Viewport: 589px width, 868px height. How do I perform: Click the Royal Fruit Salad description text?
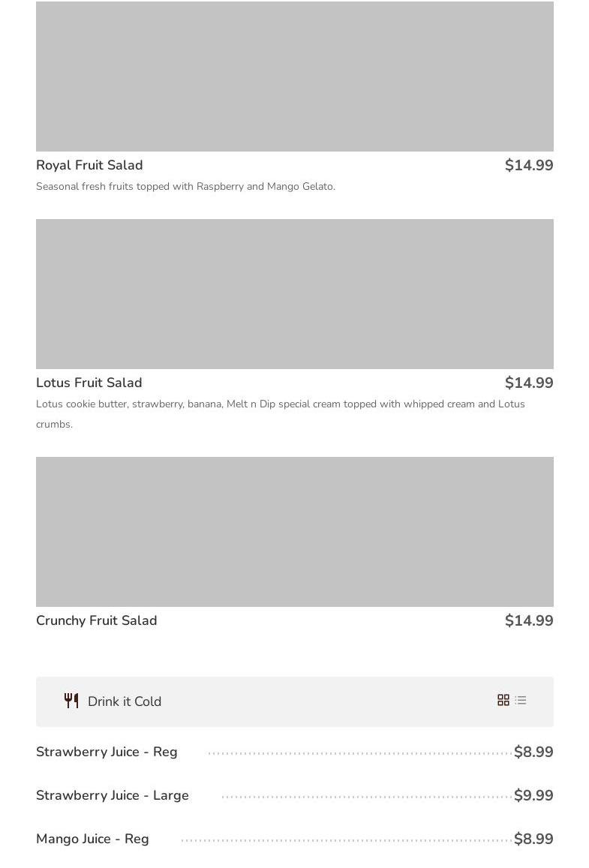click(185, 186)
